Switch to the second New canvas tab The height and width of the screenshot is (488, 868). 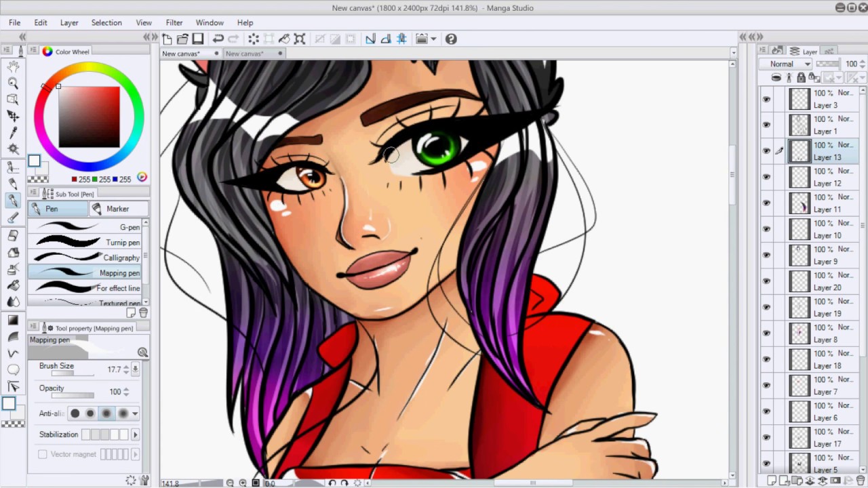[254, 54]
